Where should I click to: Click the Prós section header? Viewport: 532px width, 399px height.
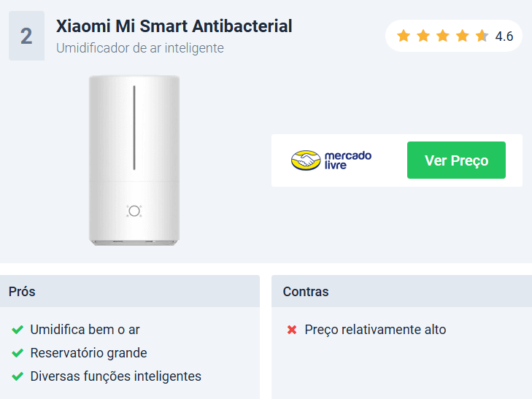point(23,292)
